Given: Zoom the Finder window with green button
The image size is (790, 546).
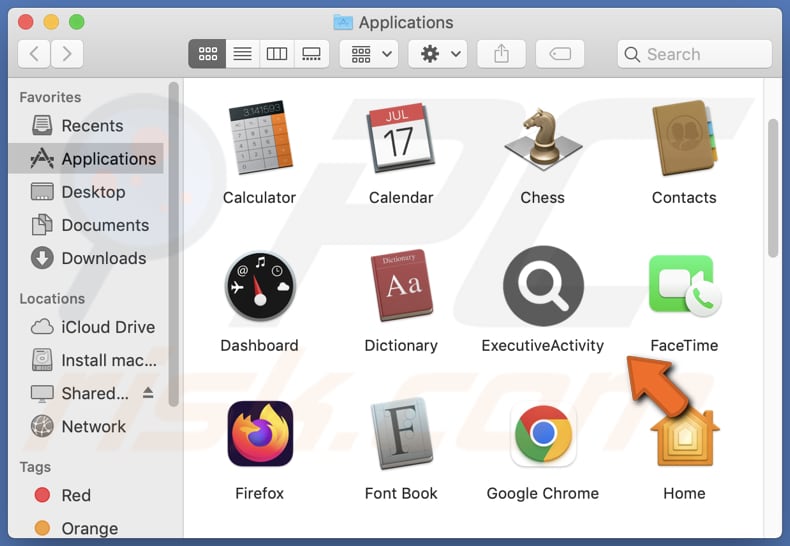Looking at the screenshot, I should (x=77, y=22).
